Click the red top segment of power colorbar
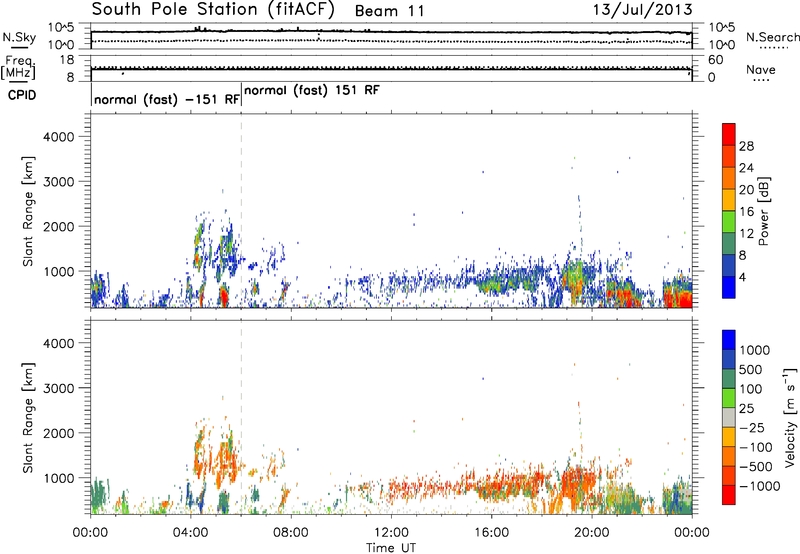800x554 pixels. [729, 134]
